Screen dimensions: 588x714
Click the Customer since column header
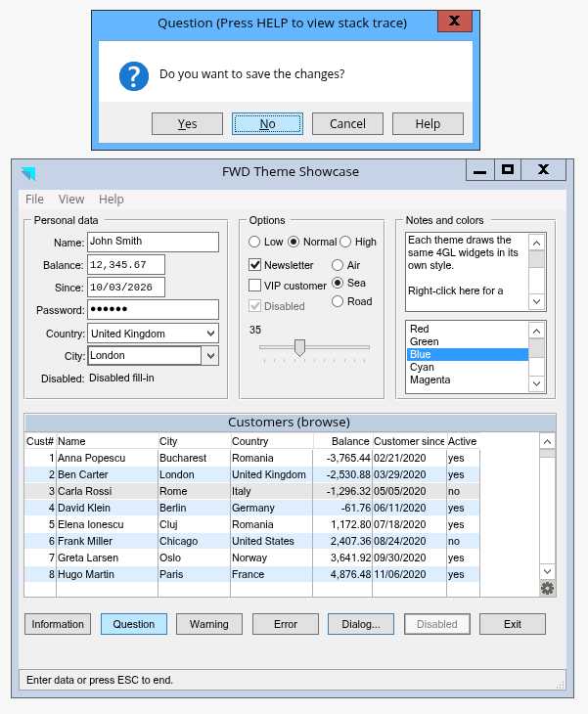[409, 441]
